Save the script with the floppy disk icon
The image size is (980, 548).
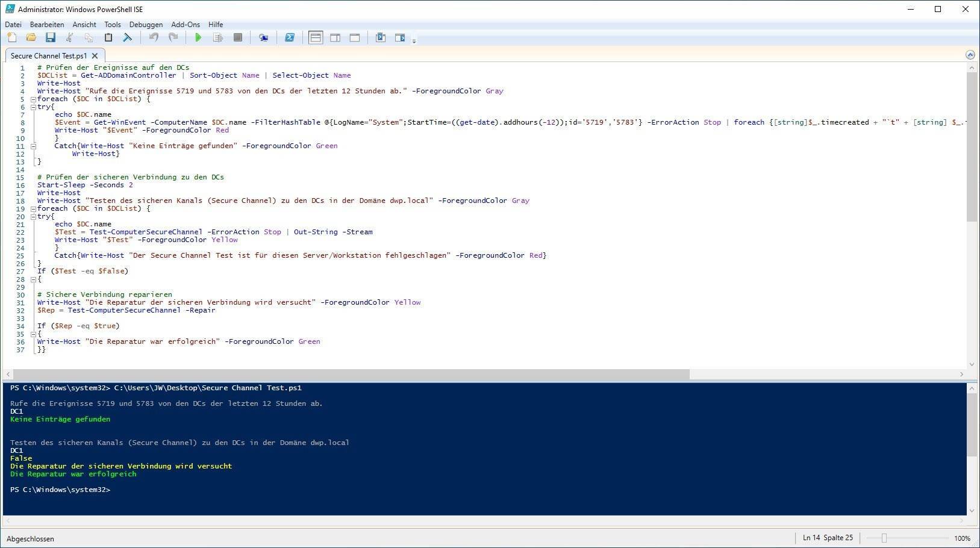click(x=51, y=38)
